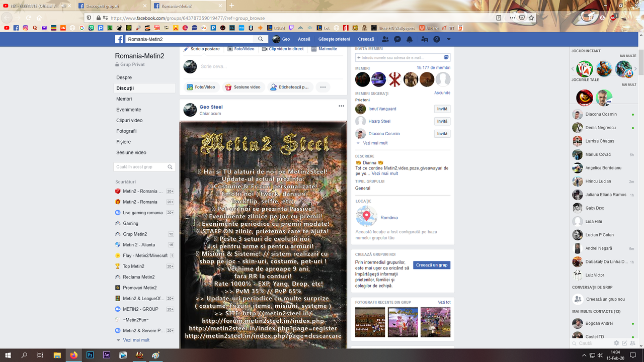The height and width of the screenshot is (362, 644).
Task: Click the Facebook logo in the blue bar
Action: tap(119, 39)
